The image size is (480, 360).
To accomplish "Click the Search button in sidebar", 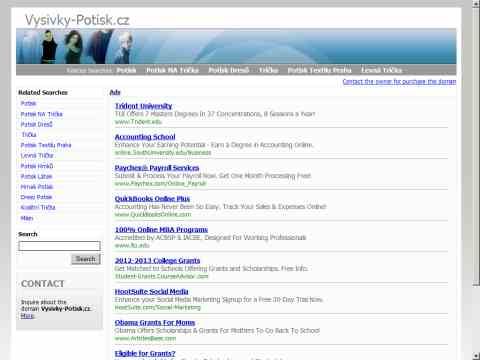I will coord(86,259).
